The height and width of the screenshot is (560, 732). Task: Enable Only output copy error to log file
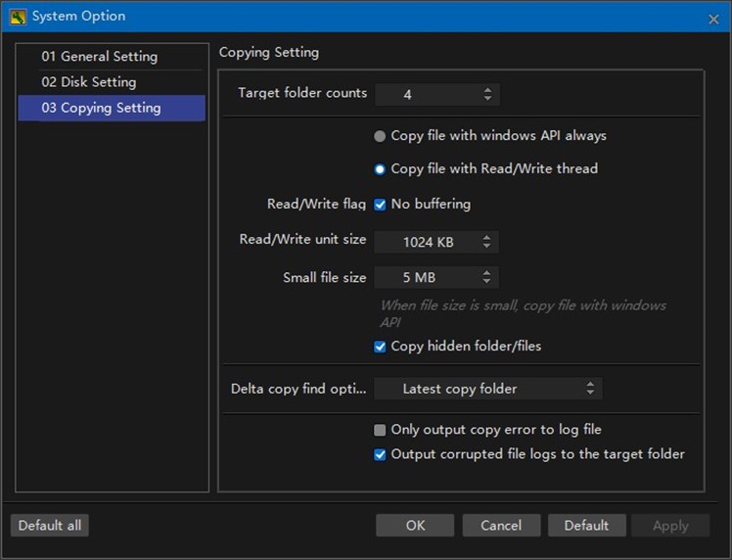click(380, 430)
